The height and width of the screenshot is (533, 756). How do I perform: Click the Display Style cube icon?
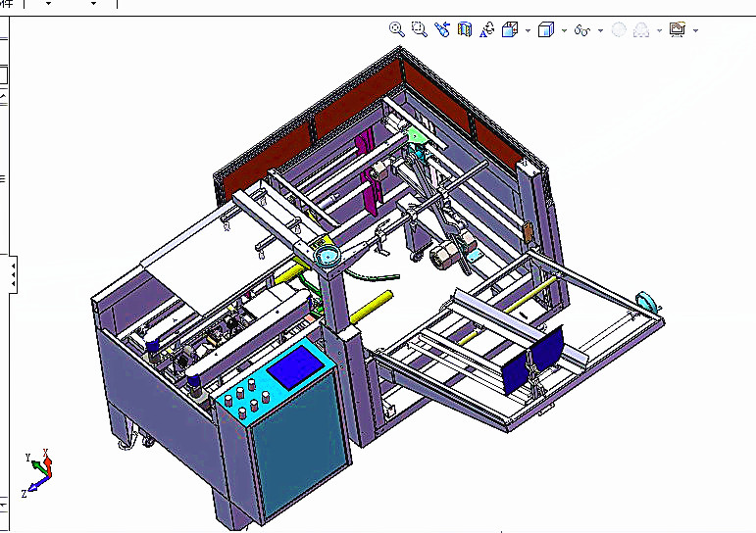[x=546, y=29]
